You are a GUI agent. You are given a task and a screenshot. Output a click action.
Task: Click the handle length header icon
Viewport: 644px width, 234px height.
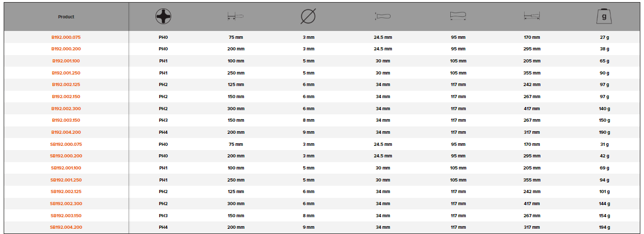(x=458, y=17)
